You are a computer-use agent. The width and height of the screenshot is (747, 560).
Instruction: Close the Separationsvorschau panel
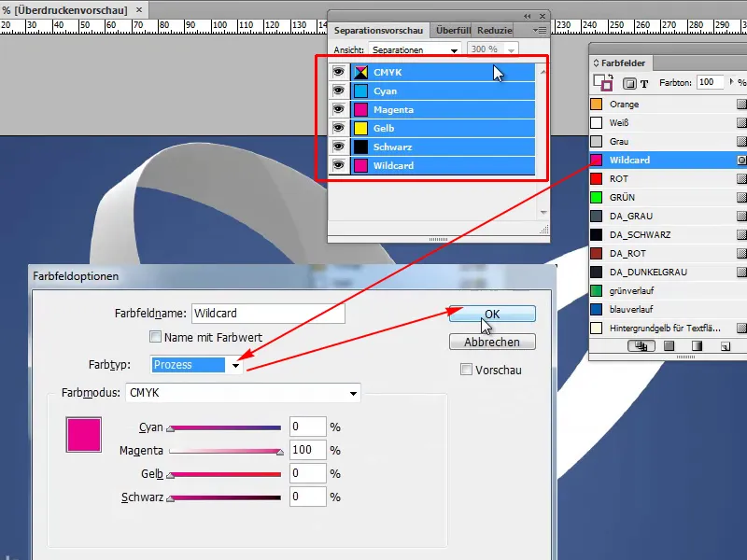pos(543,16)
